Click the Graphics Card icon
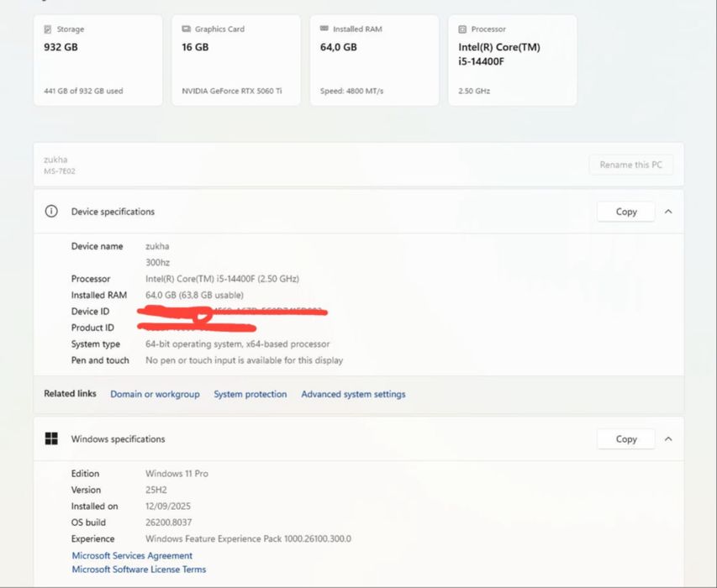 point(186,29)
